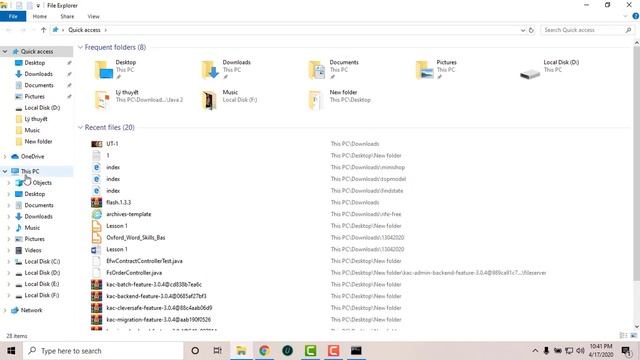Select New folder in the sidebar
Screen dimensions: 640x360
pyautogui.click(x=38, y=141)
